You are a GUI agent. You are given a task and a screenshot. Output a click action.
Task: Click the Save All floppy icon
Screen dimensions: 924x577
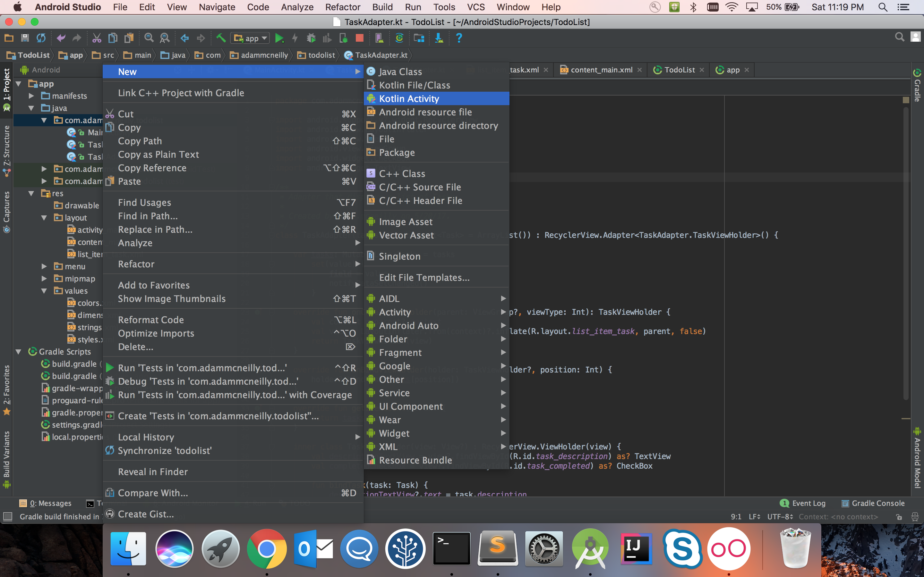tap(25, 38)
